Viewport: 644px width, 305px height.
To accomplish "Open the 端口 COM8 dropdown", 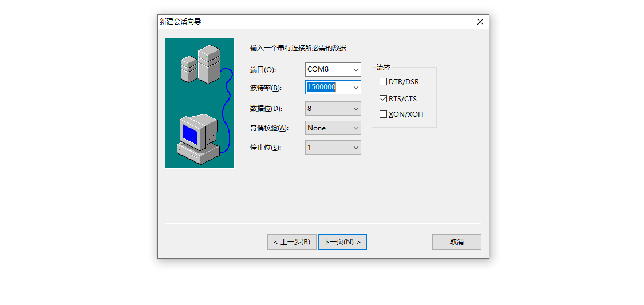I will [333, 69].
